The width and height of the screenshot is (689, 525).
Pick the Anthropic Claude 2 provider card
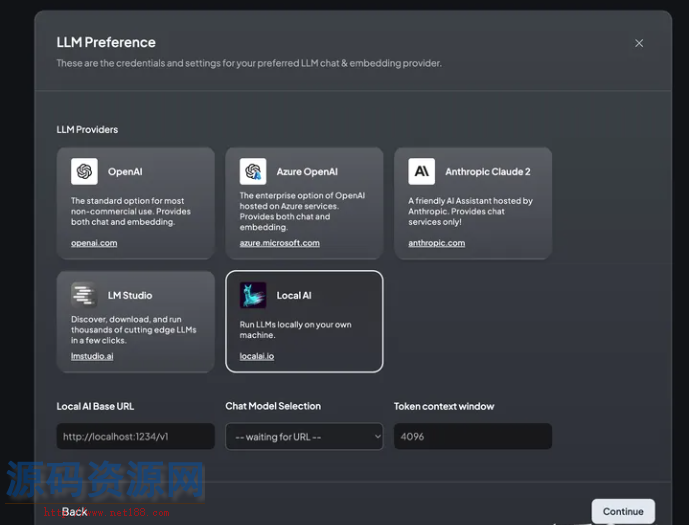[473, 203]
